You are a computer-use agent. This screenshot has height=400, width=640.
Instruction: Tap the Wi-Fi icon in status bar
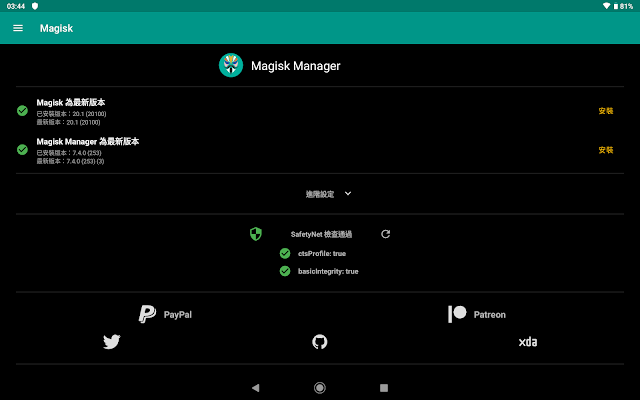pyautogui.click(x=607, y=6)
